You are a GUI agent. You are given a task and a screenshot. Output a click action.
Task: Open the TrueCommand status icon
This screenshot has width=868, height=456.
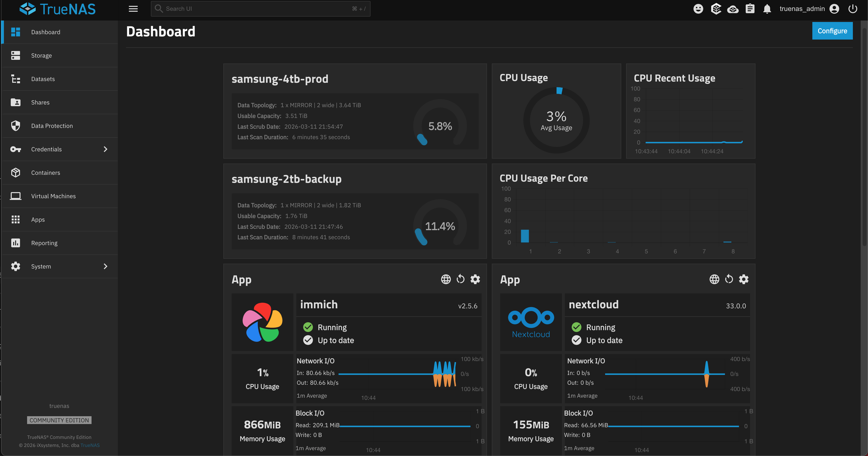(x=716, y=9)
